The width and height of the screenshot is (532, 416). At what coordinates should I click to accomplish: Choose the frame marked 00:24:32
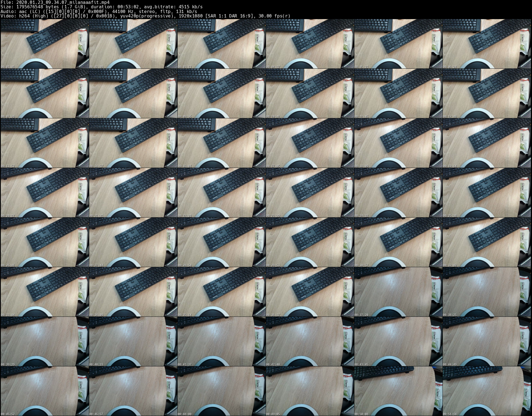(398, 193)
